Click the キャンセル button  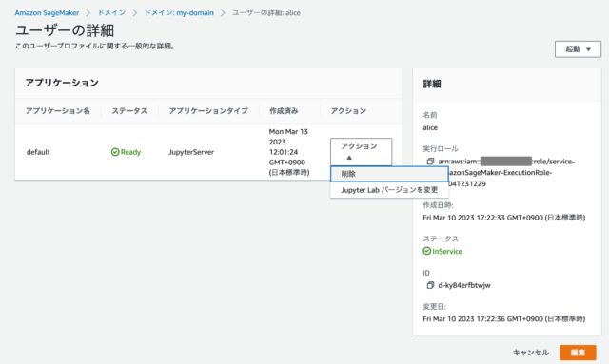pyautogui.click(x=531, y=353)
